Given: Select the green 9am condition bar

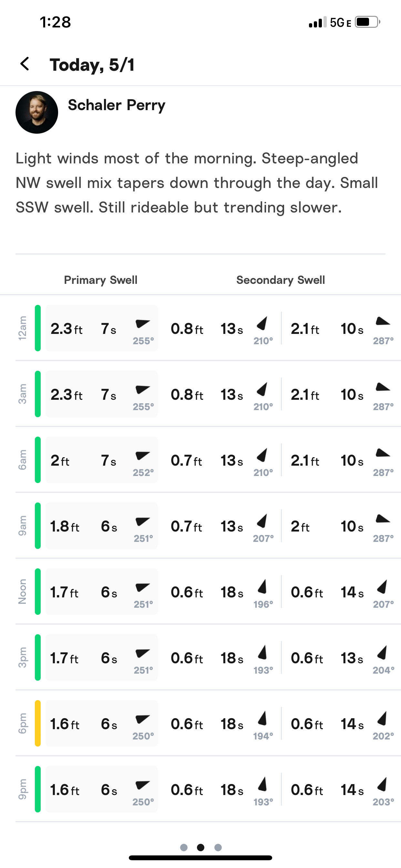Looking at the screenshot, I should [38, 526].
